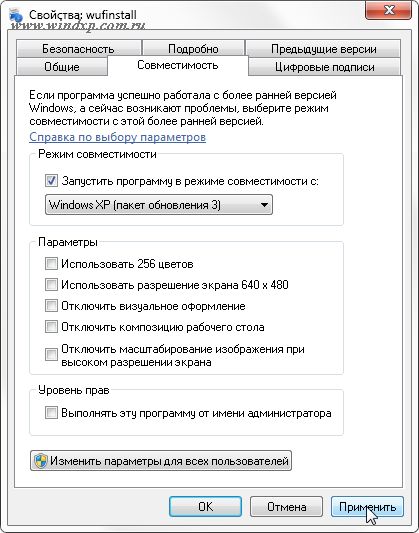Open the Цифровые подписи tab
Image resolution: width=419 pixels, height=533 pixels.
(x=325, y=67)
